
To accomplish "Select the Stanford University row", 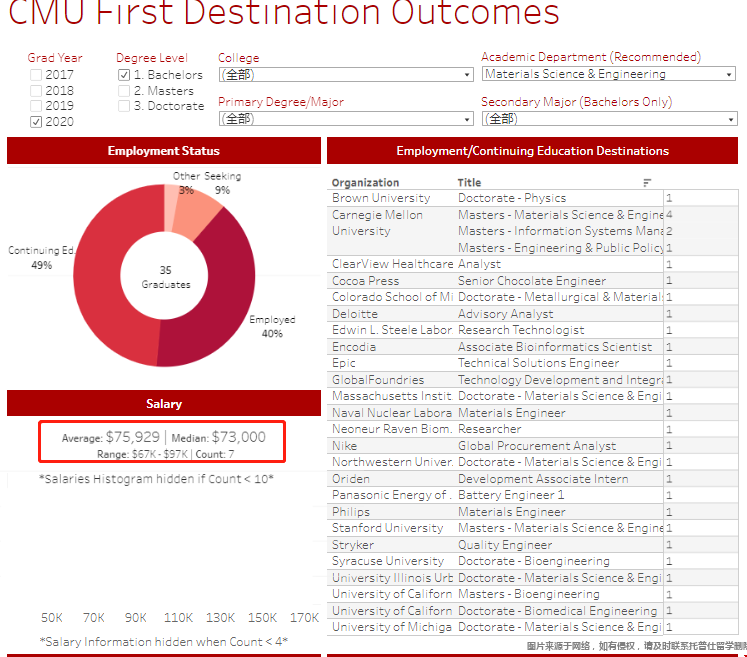I will (387, 528).
